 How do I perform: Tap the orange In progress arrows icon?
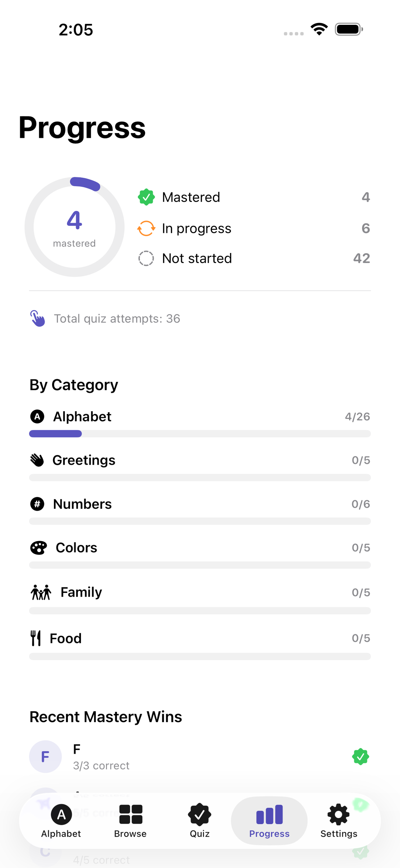click(x=146, y=228)
